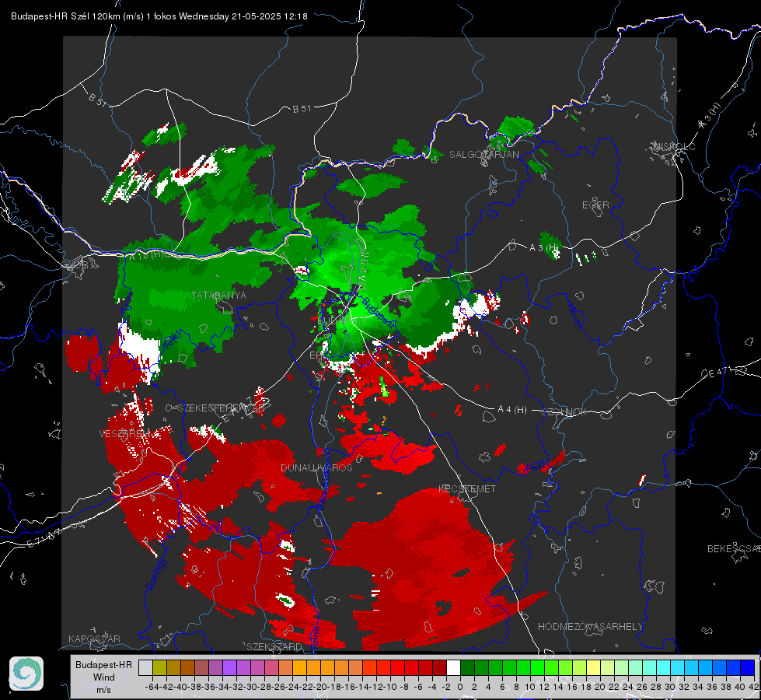
Task: Click the BEKESCSABA label at right edge
Action: [734, 548]
